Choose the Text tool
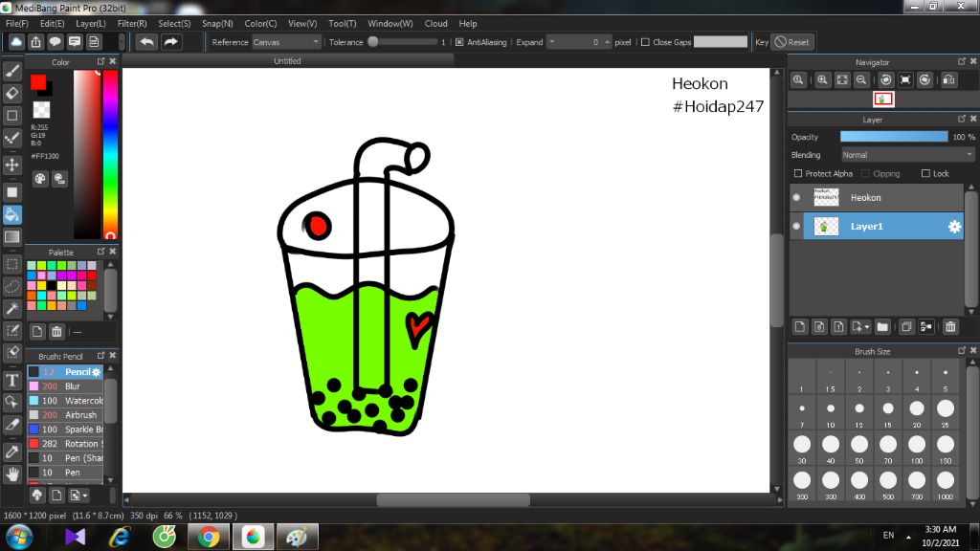The image size is (980, 551). coord(12,380)
